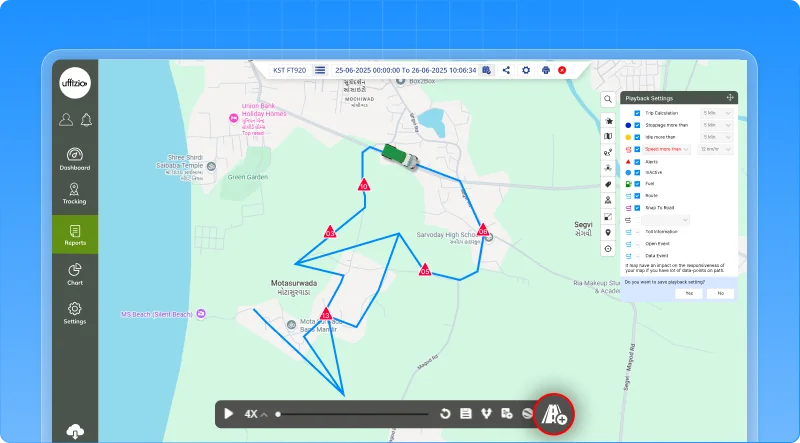Expand the 4X playback speed selector
Image resolution: width=800 pixels, height=443 pixels.
[256, 414]
